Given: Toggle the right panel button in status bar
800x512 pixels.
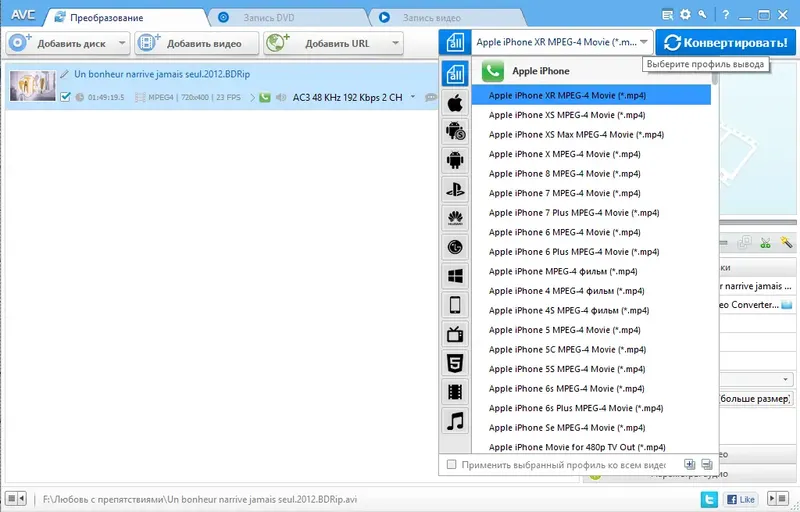Looking at the screenshot, I should (x=778, y=498).
